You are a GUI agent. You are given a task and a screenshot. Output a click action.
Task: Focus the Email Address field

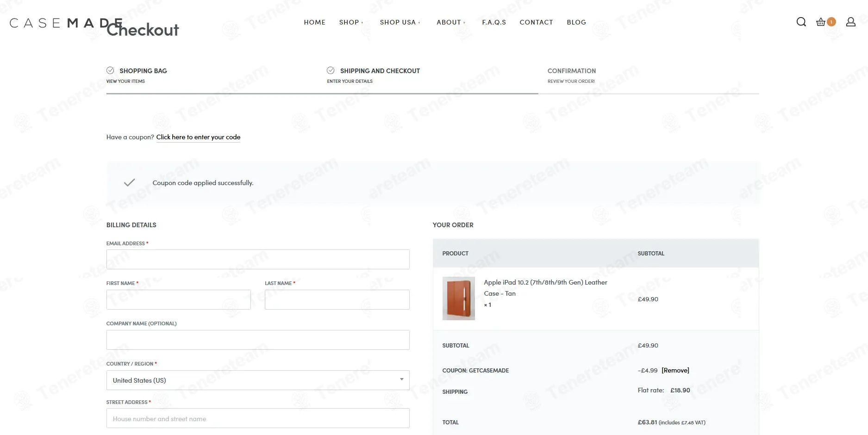tap(258, 259)
